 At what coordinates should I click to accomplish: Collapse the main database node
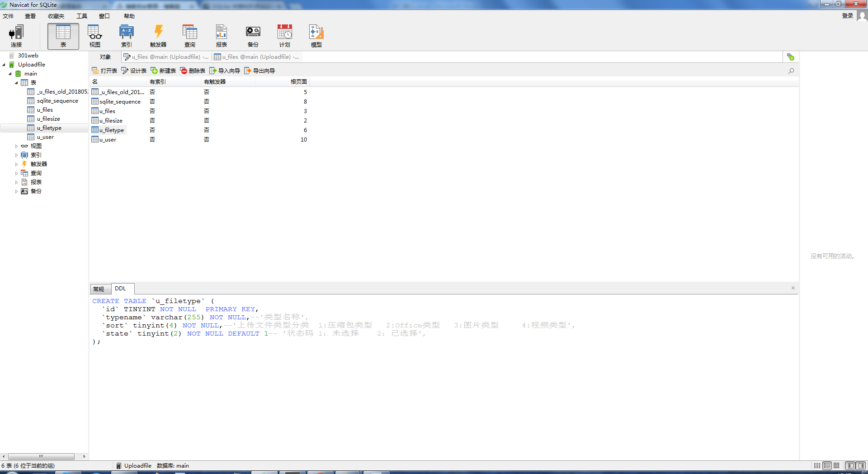10,74
